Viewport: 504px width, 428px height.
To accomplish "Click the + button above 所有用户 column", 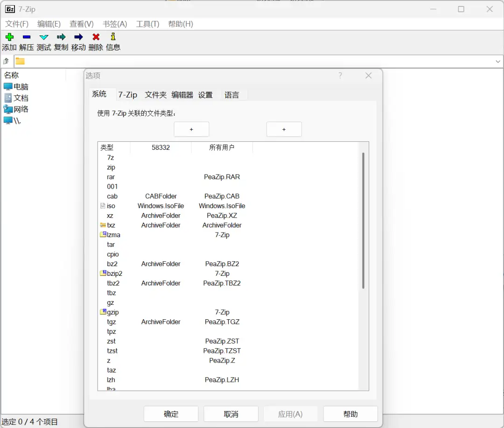I will (x=284, y=129).
